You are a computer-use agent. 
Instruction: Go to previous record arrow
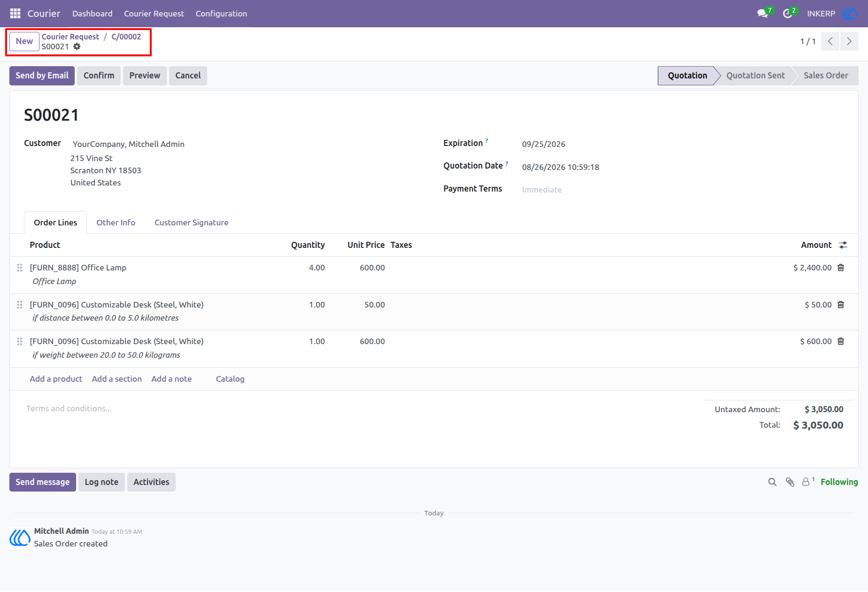(x=830, y=41)
